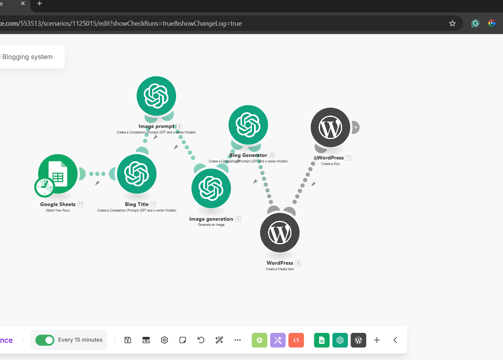Click wrench between Image prompt and Image generation

pos(176,147)
